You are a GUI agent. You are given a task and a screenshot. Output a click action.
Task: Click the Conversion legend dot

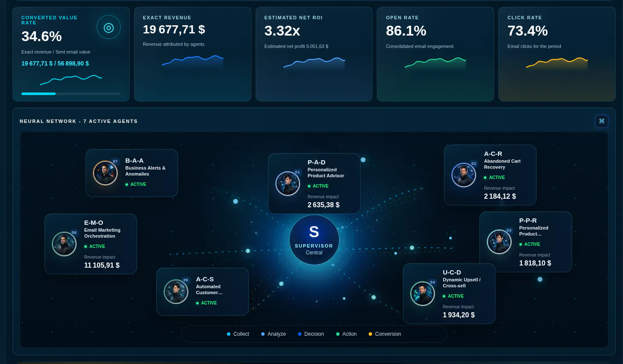point(370,334)
